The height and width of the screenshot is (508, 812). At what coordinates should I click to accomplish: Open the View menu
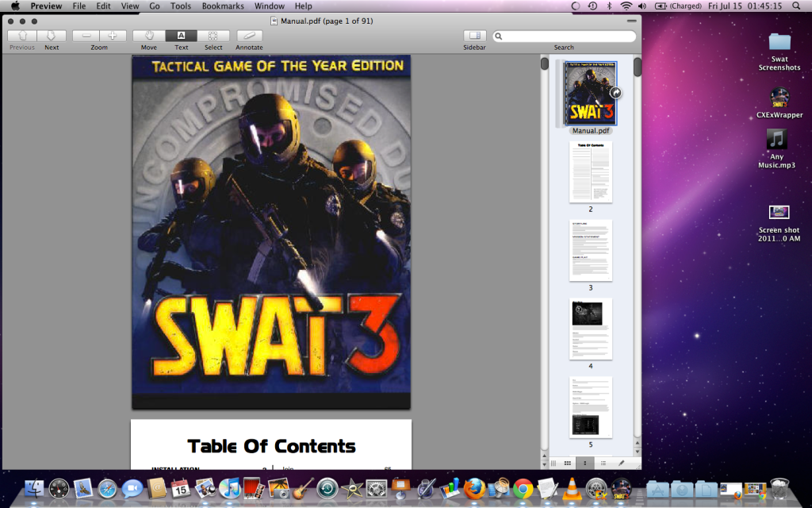pyautogui.click(x=130, y=6)
